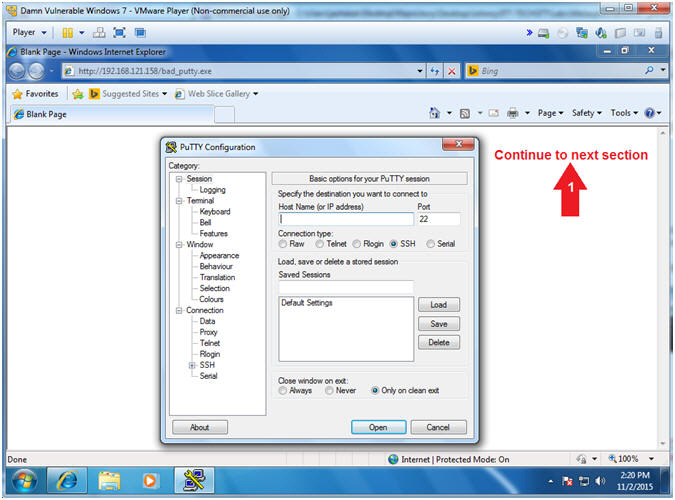This screenshot has height=500, width=675.
Task: Click the PuTTY Open button
Action: (x=378, y=427)
